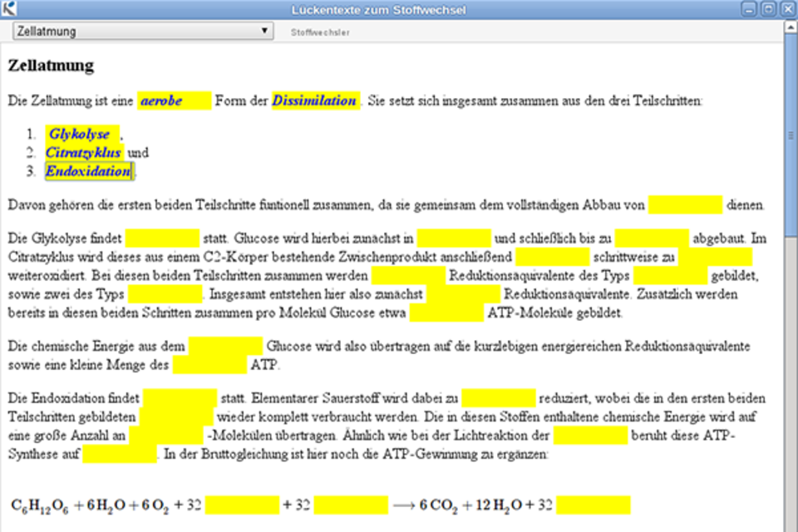
Task: Click the title bar 'Lückentexte zum Stoffwechsel'
Action: [x=379, y=10]
